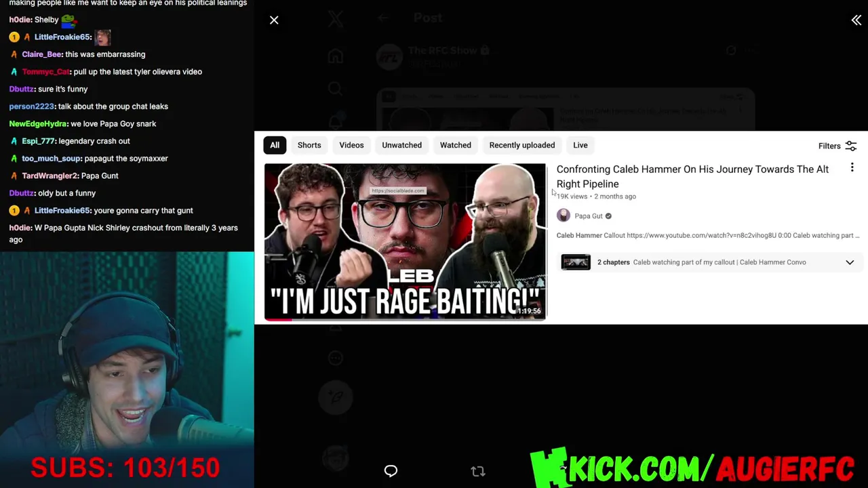
Task: Click the verified badge beside Papa Gut
Action: [x=608, y=216]
